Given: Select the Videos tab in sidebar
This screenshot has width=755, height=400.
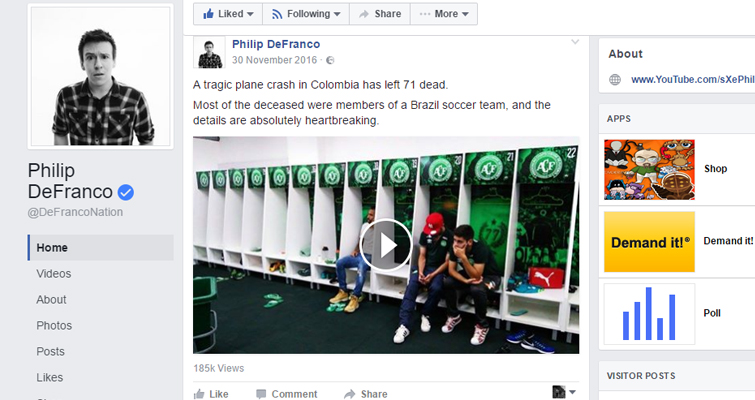Looking at the screenshot, I should click(x=53, y=273).
